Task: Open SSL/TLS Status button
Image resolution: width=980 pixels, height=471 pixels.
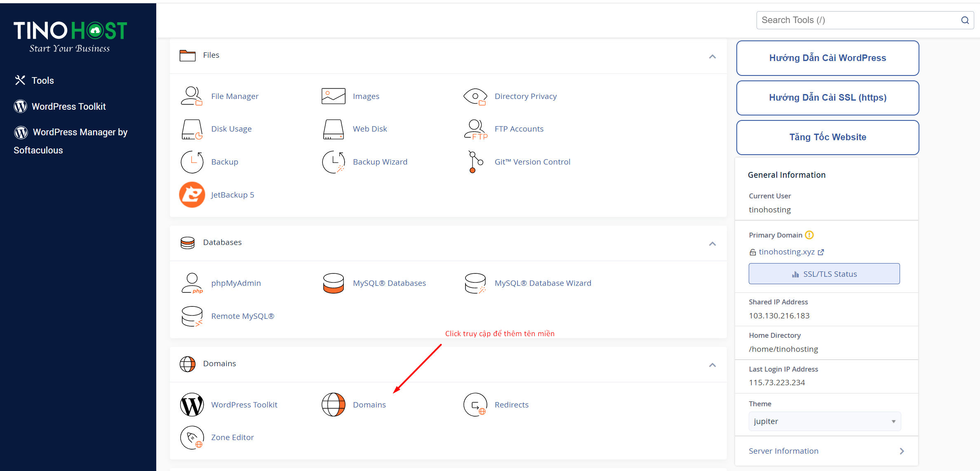Action: point(824,274)
